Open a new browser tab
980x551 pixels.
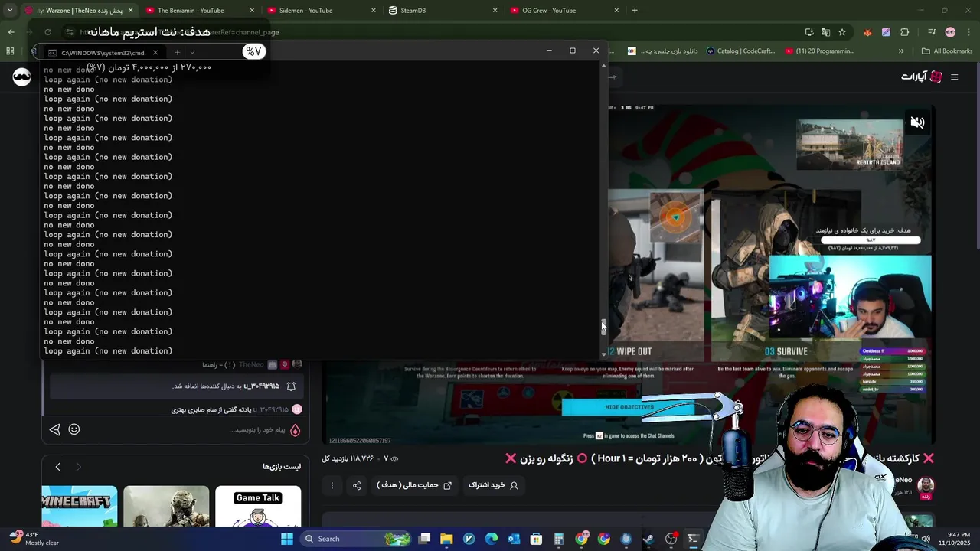(x=635, y=11)
